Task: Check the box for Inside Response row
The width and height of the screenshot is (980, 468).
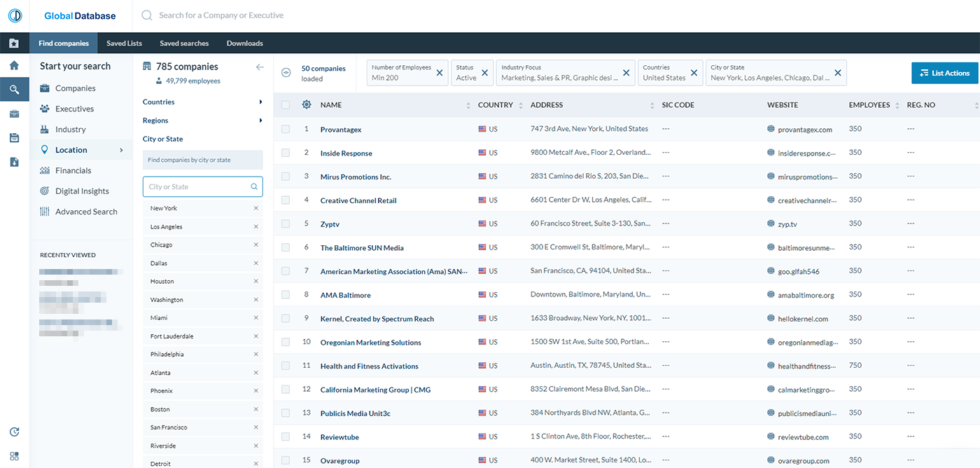Action: 286,153
